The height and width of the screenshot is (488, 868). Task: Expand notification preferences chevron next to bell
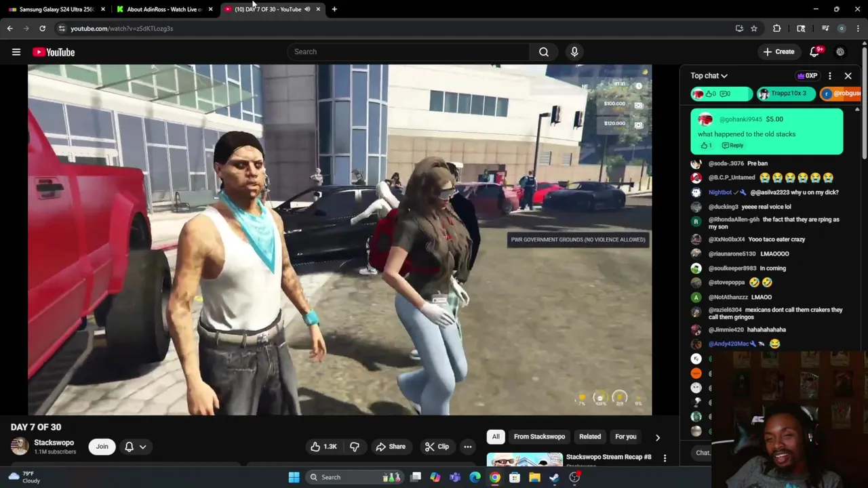(142, 447)
